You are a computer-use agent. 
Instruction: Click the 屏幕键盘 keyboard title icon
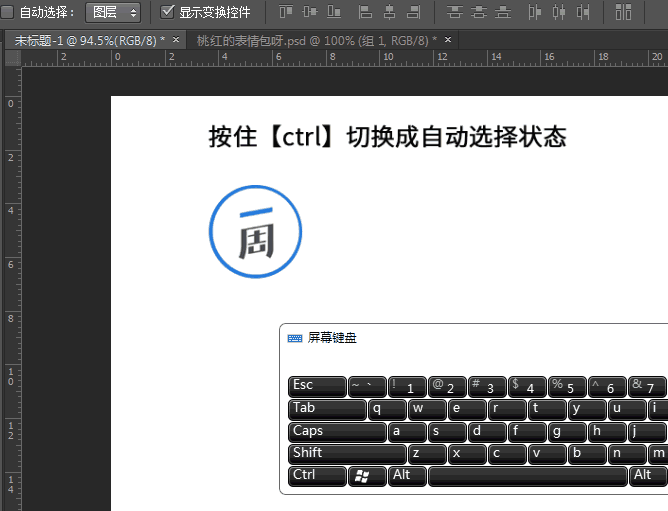(x=295, y=338)
